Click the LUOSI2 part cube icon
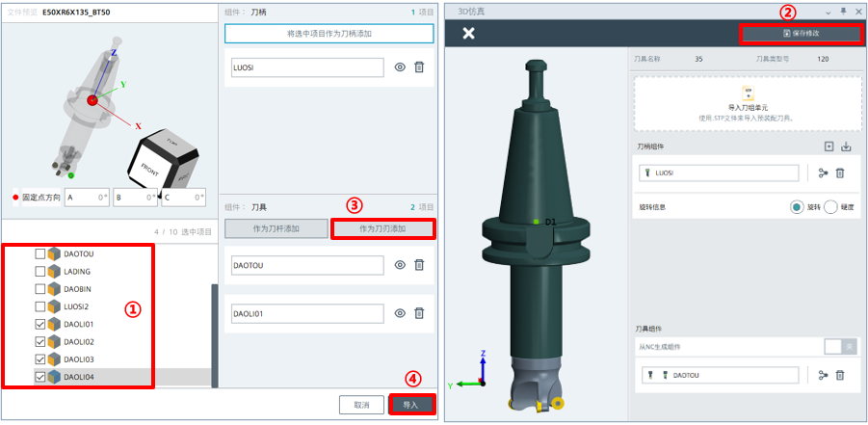This screenshot has height=425, width=868. [x=54, y=306]
